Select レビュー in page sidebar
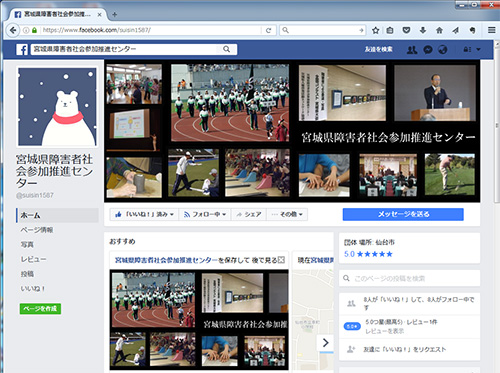Viewport: 500px width, 373px height. tap(33, 259)
